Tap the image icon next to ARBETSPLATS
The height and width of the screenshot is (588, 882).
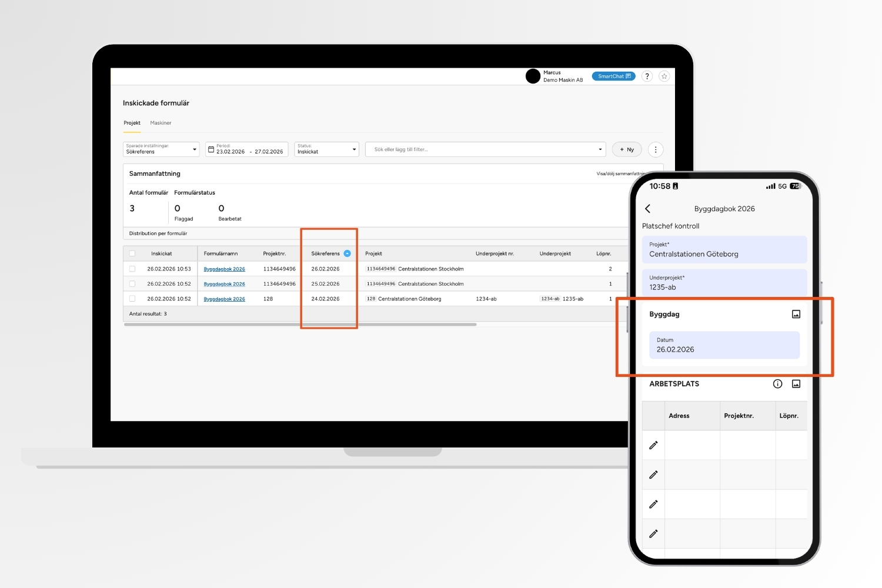[x=796, y=384]
